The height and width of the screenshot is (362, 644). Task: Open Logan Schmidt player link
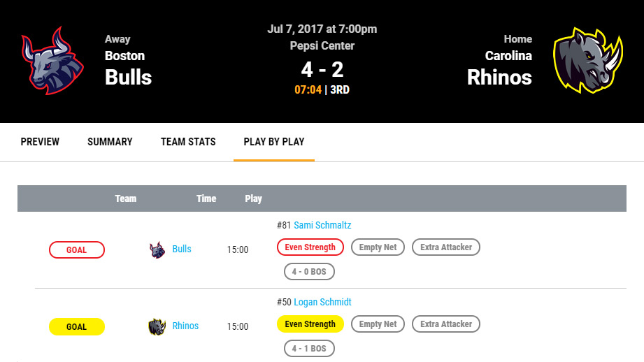322,302
